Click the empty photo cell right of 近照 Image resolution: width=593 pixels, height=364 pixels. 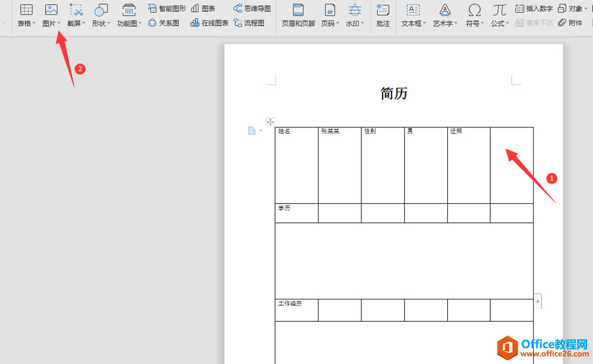[x=512, y=166]
